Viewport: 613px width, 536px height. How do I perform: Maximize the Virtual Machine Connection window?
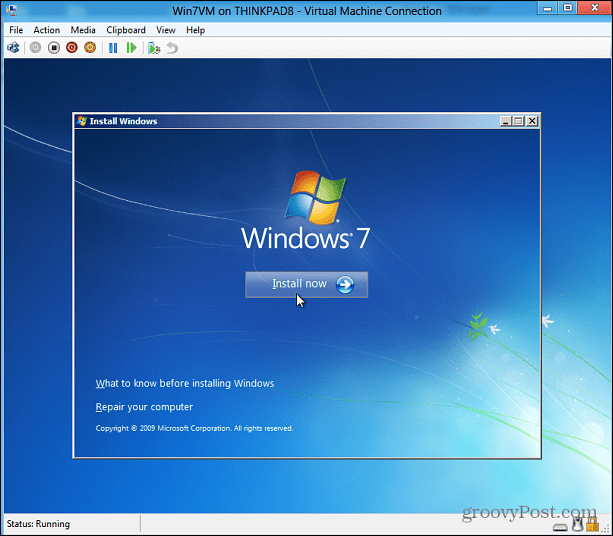coord(568,8)
